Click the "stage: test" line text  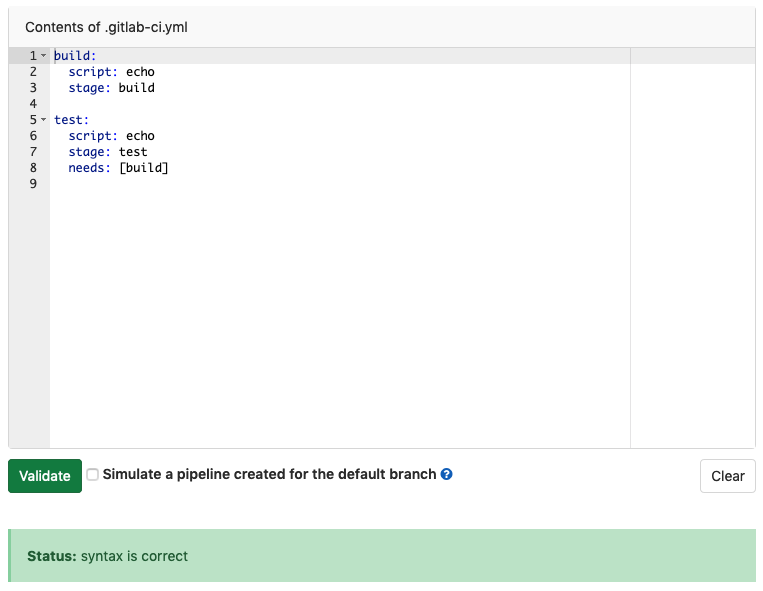click(x=107, y=152)
